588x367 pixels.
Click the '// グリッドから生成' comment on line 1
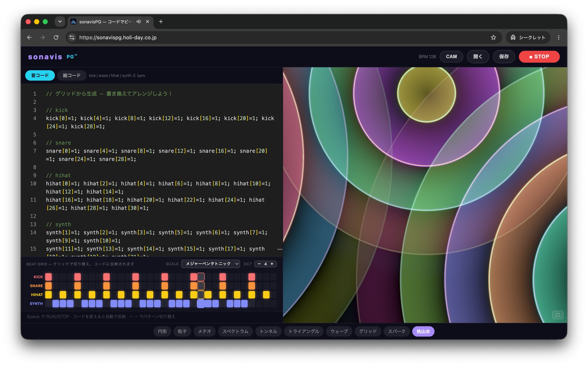(109, 94)
